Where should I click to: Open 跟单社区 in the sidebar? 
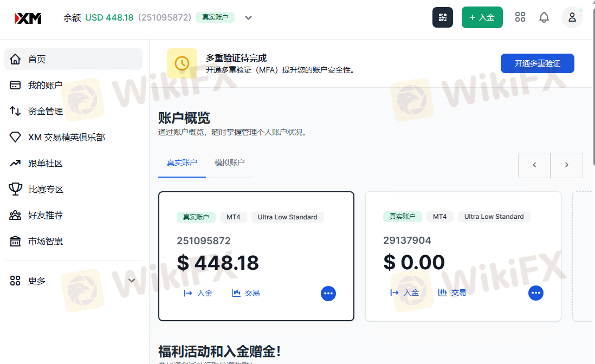(73, 163)
